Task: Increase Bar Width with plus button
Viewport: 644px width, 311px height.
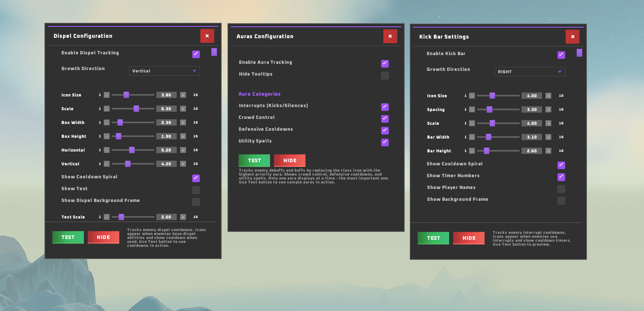Action: [x=548, y=137]
